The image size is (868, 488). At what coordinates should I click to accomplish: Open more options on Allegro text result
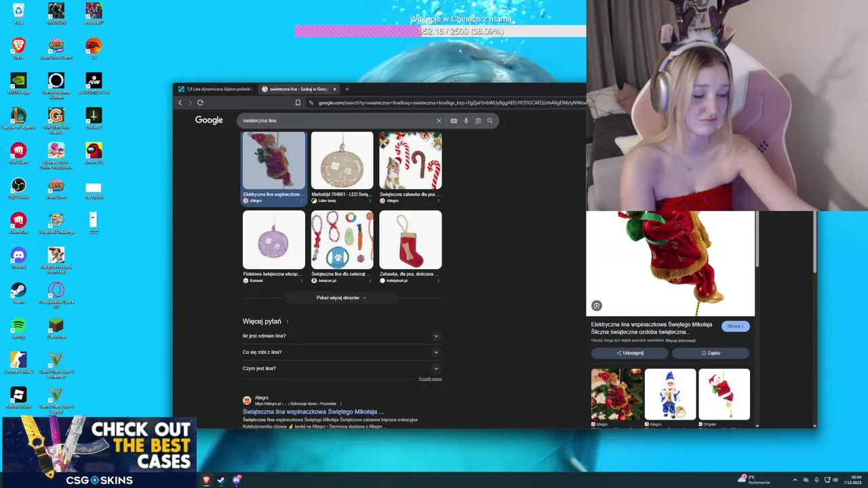tap(340, 404)
